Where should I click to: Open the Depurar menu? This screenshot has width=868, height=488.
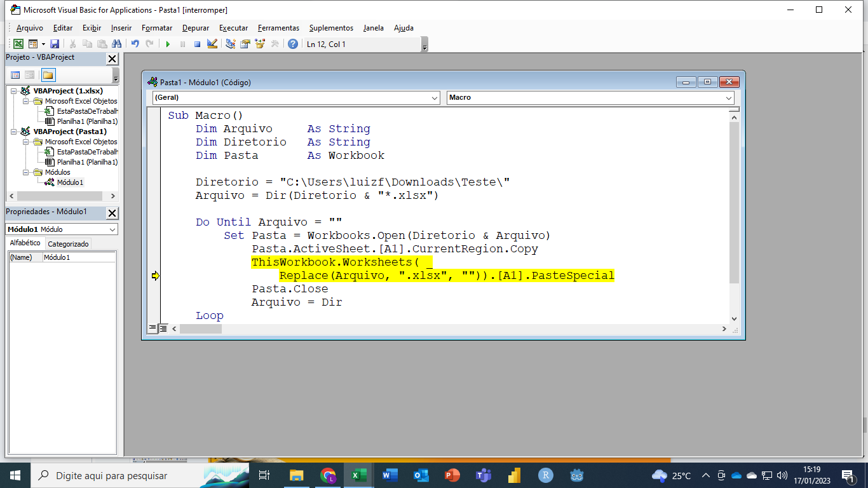point(196,28)
